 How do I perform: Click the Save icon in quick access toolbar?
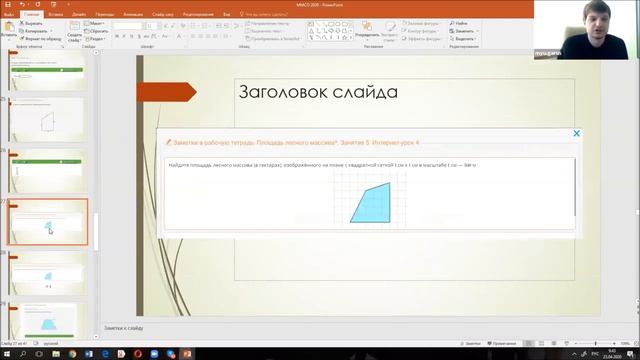pyautogui.click(x=7, y=4)
